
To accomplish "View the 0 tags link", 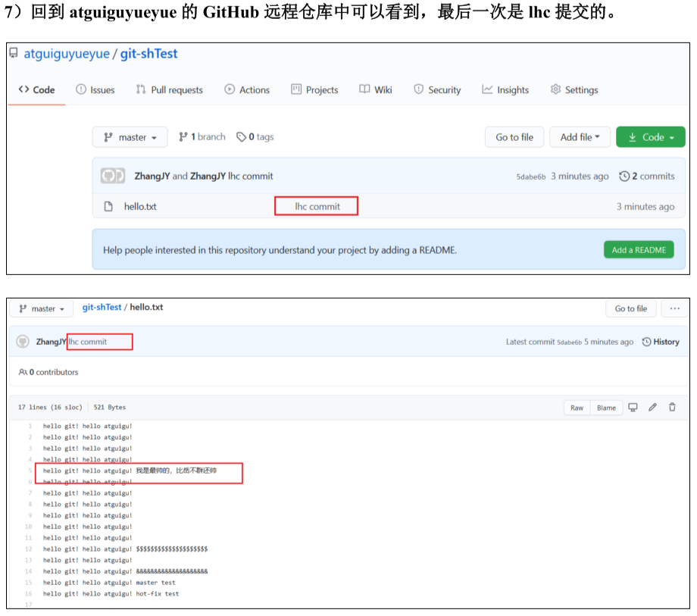I will (x=255, y=137).
